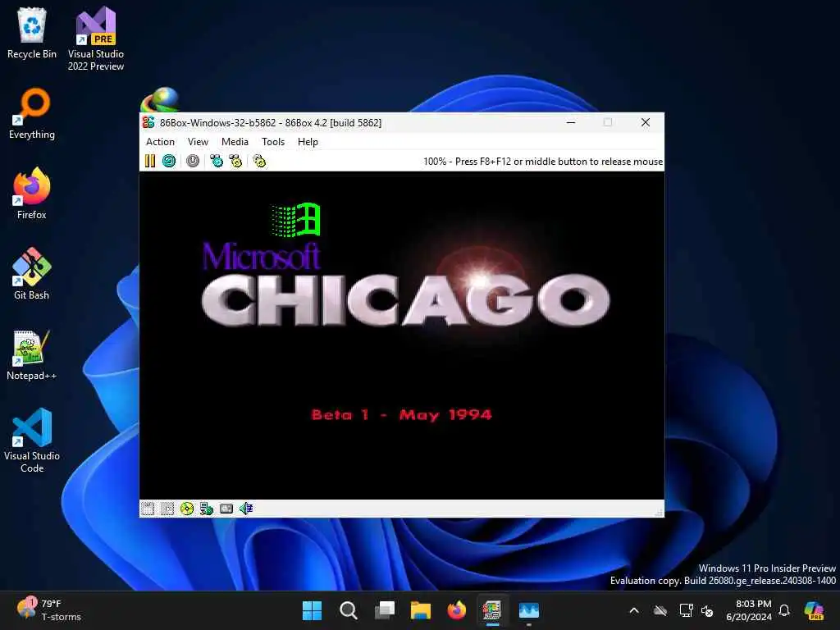Close the 86Box window

pos(646,123)
